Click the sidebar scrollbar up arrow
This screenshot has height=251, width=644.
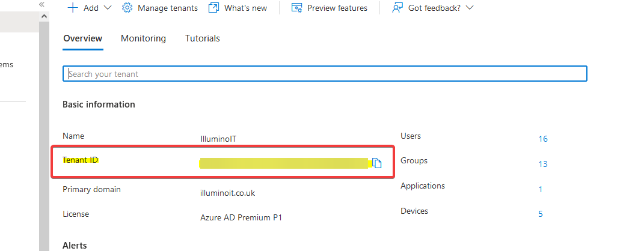pyautogui.click(x=44, y=16)
